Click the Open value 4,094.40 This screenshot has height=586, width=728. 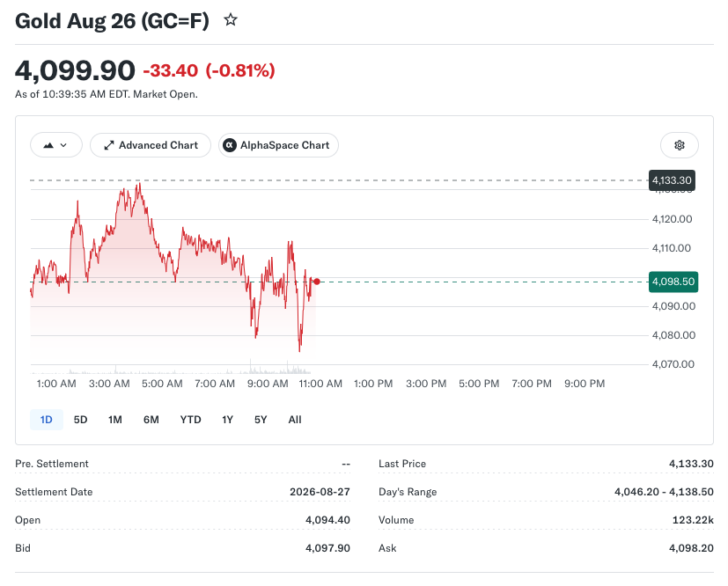pos(327,520)
